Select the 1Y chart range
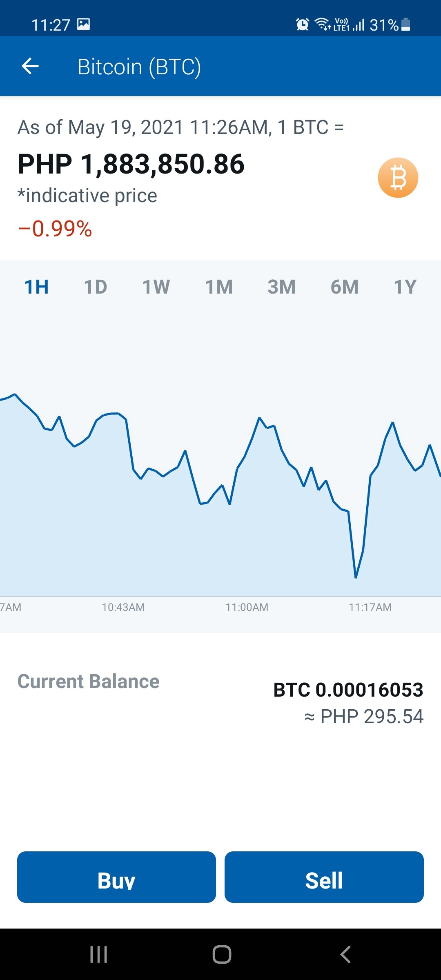The width and height of the screenshot is (441, 980). [405, 287]
